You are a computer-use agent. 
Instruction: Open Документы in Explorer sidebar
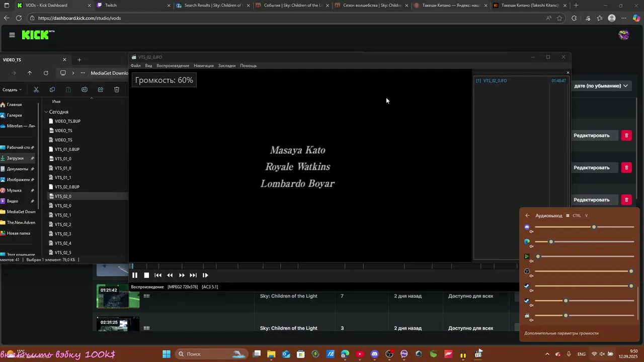click(x=18, y=169)
